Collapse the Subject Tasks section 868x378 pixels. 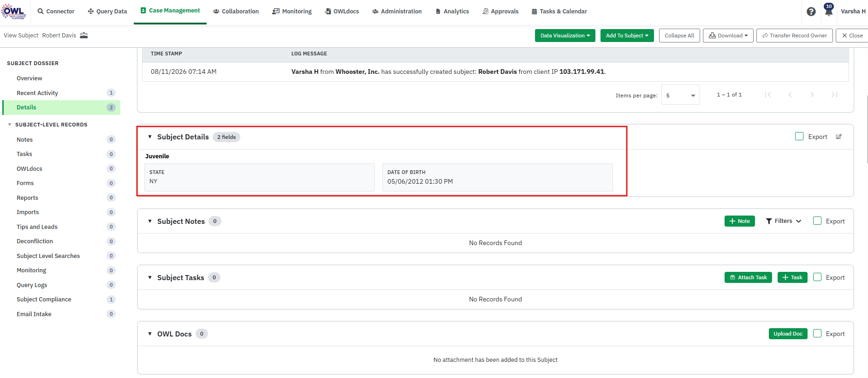coord(150,277)
